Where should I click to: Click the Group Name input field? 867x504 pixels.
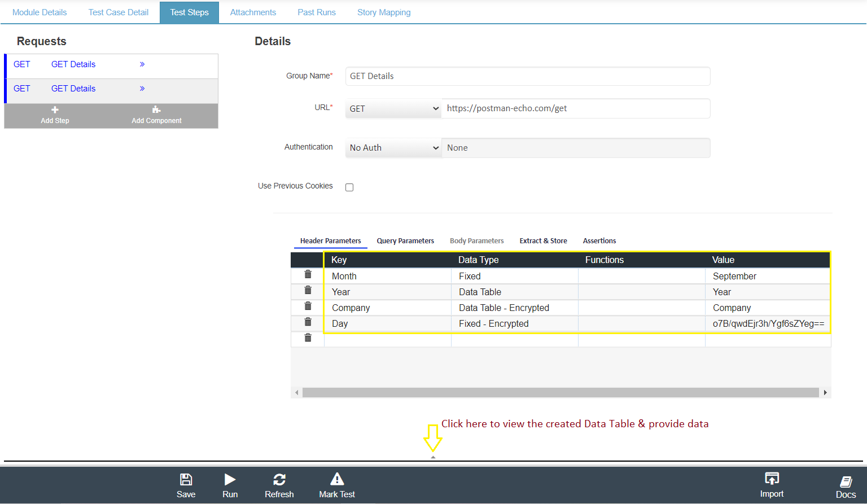tap(528, 76)
